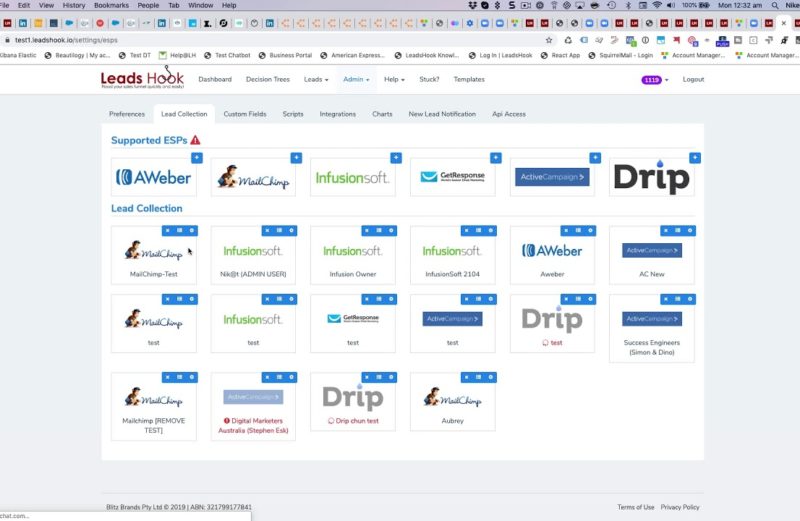The image size is (800, 521).
Task: Open the Scripts tab
Action: (x=293, y=114)
